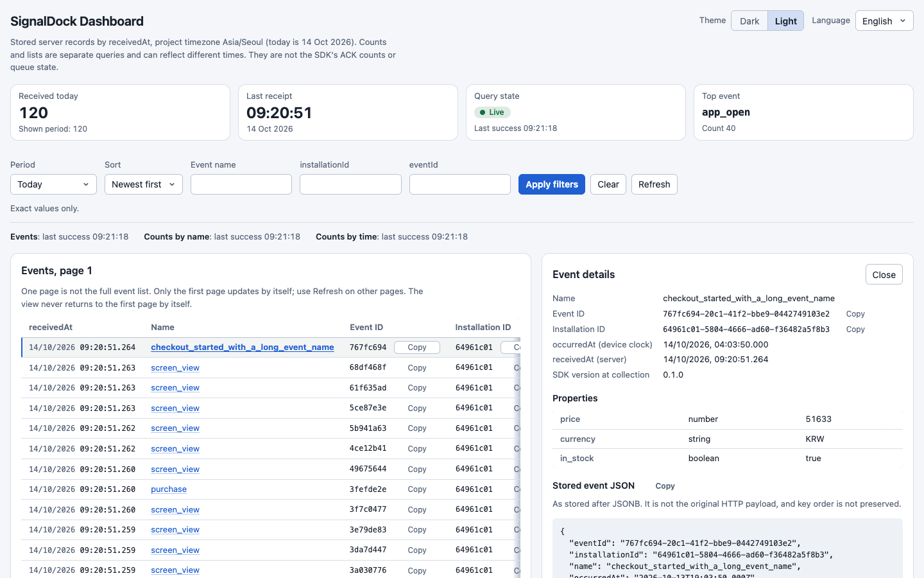The image size is (924, 578).
Task: Copy event ID 61f635ad in the events table
Action: pos(417,388)
